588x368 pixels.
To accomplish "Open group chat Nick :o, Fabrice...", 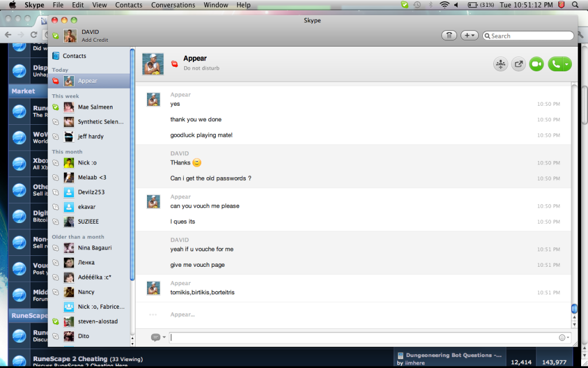I will [x=89, y=307].
